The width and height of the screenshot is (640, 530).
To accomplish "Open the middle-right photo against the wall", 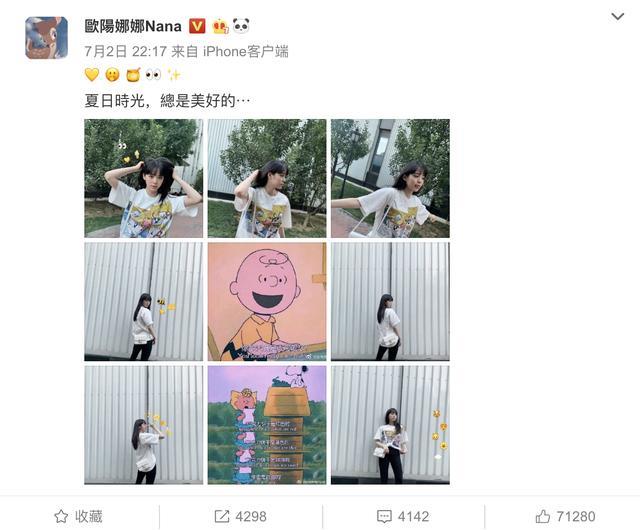I will click(x=390, y=302).
